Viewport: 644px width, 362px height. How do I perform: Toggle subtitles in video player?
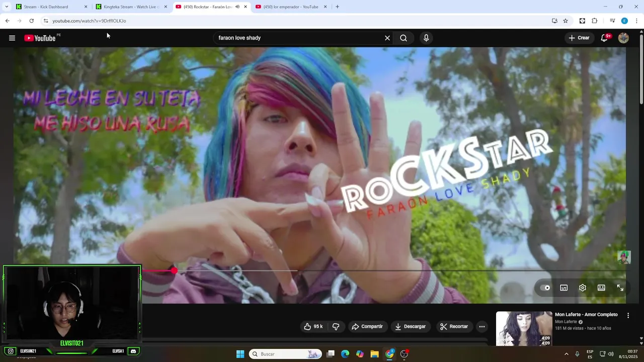point(564,288)
